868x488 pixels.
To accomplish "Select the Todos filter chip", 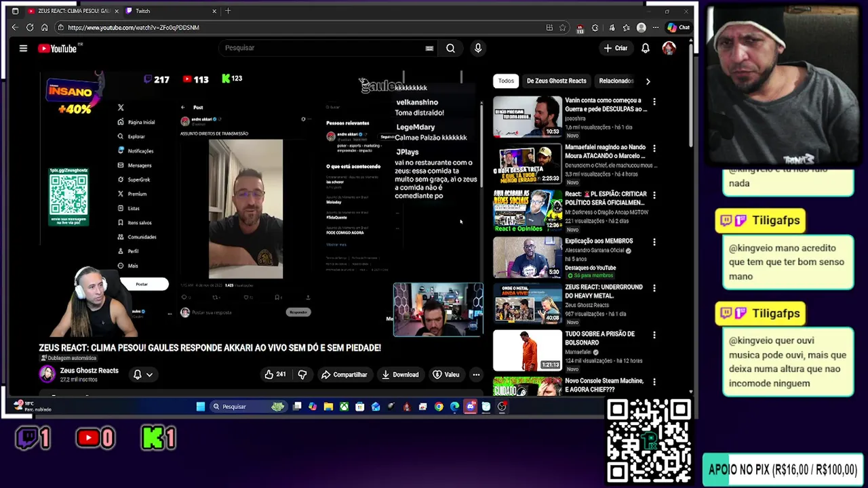I will point(506,81).
